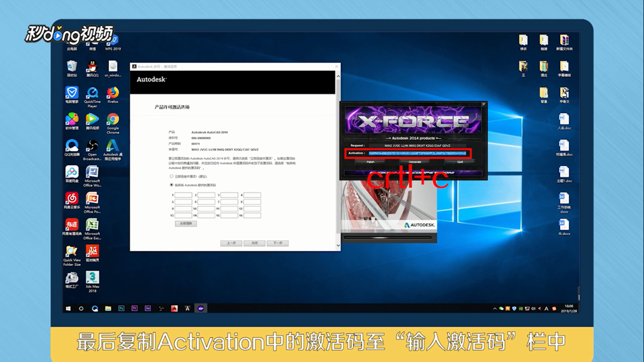Open the 腾讯QQ penguin desktop icon
Screen dimensions: 644x362
92,69
